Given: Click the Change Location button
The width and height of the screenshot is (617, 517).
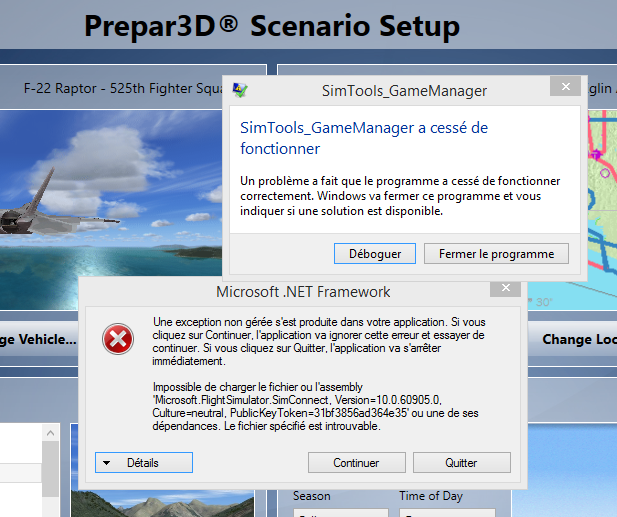Looking at the screenshot, I should (x=573, y=339).
